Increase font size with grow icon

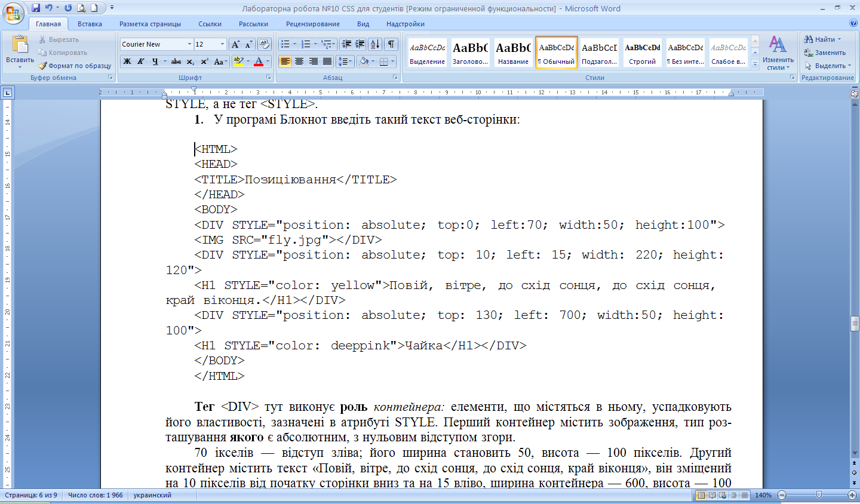[x=235, y=44]
